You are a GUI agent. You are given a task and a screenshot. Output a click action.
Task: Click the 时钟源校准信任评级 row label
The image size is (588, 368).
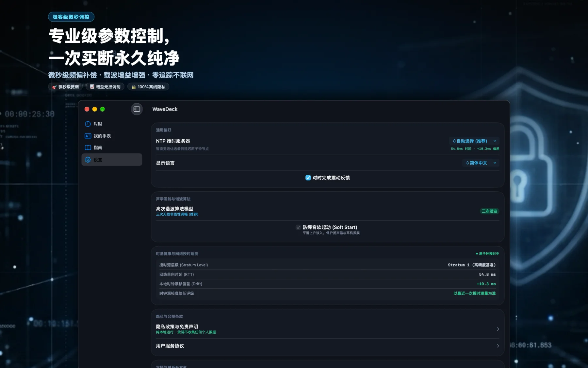176,293
